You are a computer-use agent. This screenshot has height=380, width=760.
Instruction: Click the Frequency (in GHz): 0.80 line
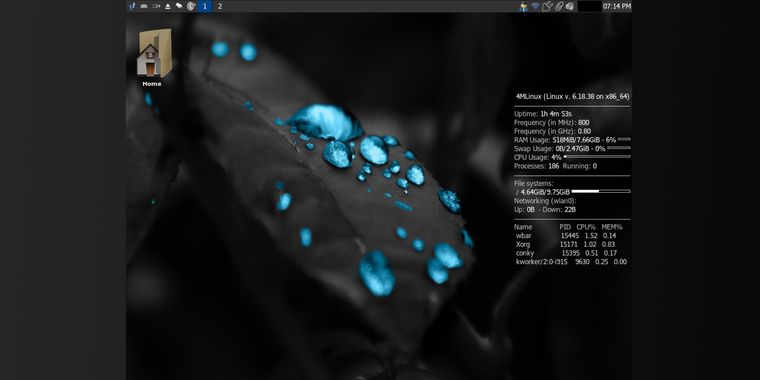pyautogui.click(x=553, y=131)
